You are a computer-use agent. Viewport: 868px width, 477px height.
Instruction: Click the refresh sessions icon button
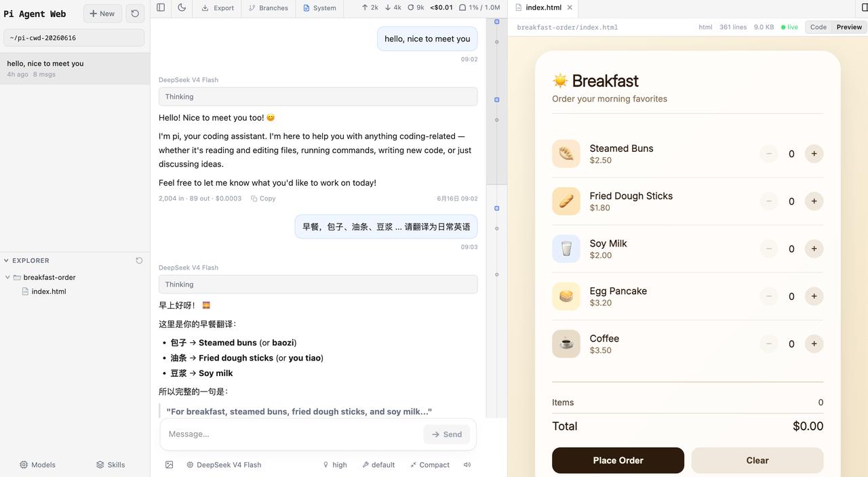pos(135,14)
